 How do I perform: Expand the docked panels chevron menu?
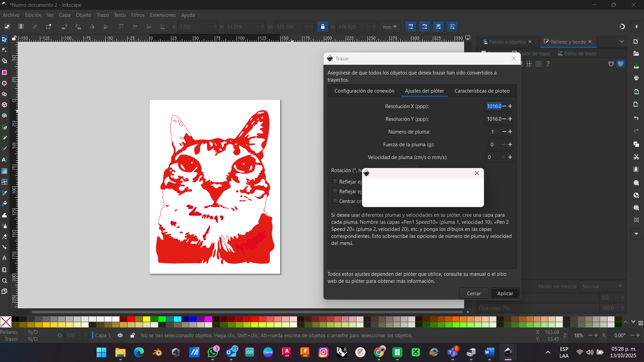pos(622,42)
